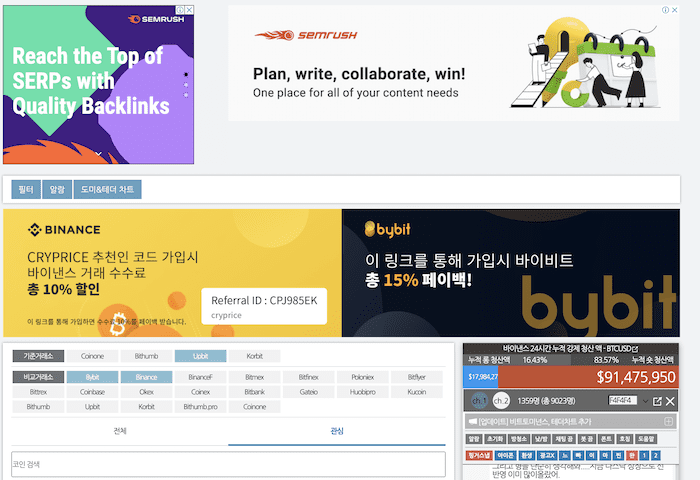The height and width of the screenshot is (480, 700).
Task: Click the chat 초기화 button
Action: 495,439
